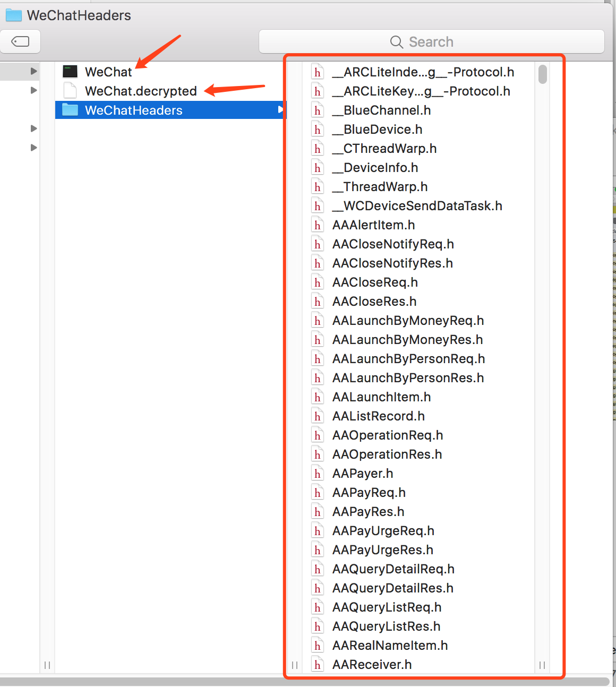616x687 pixels.
Task: Click first column's resize handle at bottom
Action: 47,665
